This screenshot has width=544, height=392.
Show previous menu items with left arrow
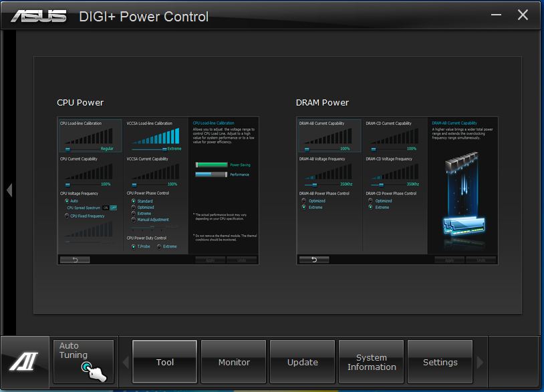tap(126, 362)
